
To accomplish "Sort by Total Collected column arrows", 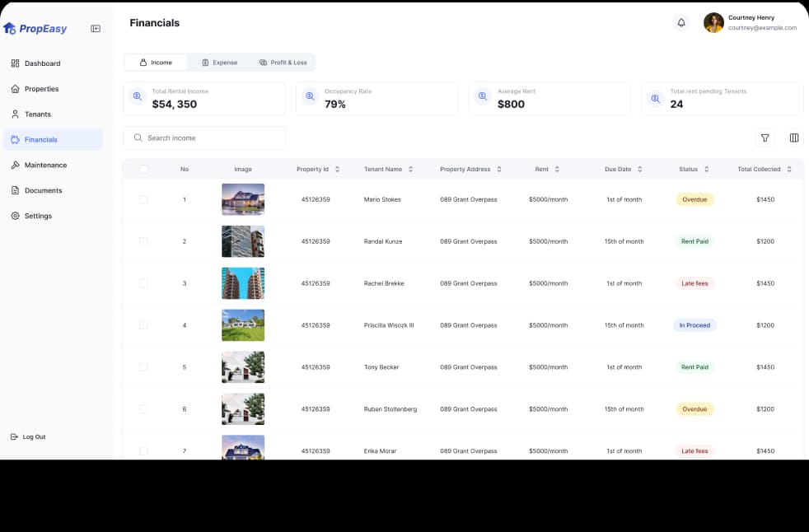I will [789, 170].
